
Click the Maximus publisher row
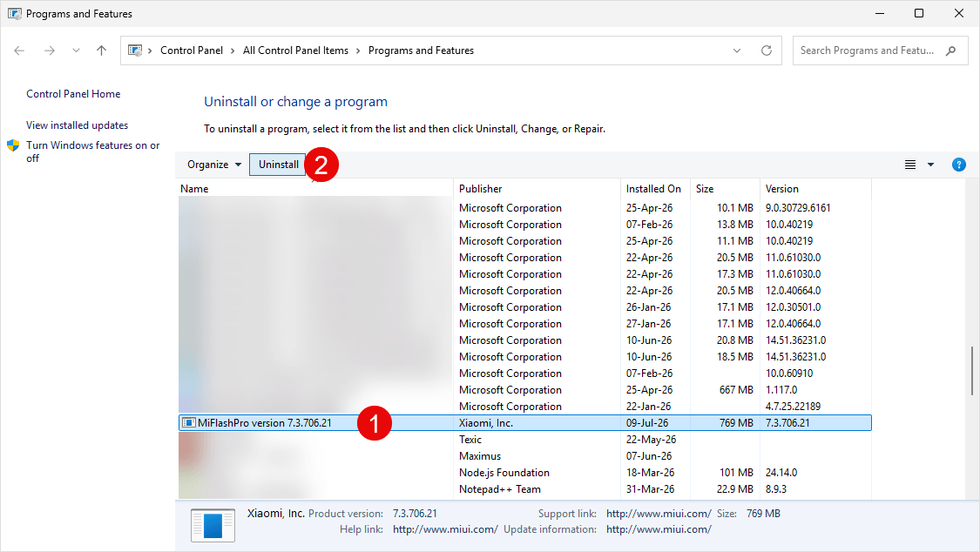[480, 456]
